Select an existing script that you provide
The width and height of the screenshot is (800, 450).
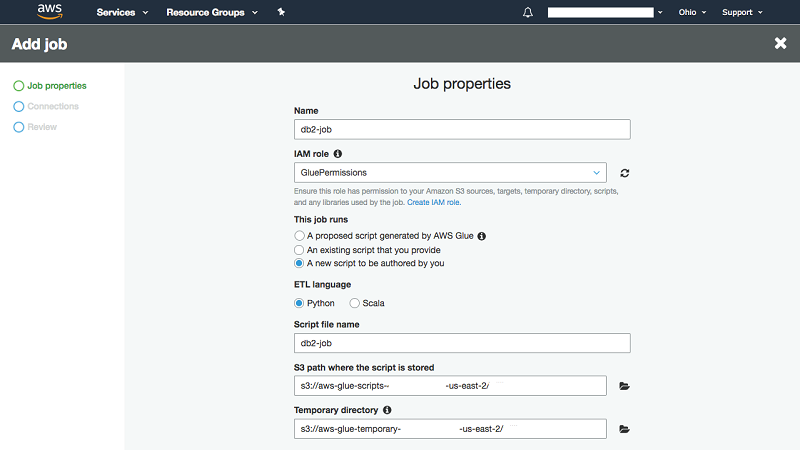(x=299, y=250)
